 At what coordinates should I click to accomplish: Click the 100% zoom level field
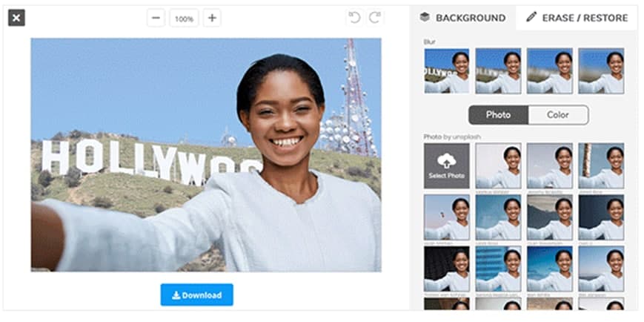pos(184,19)
